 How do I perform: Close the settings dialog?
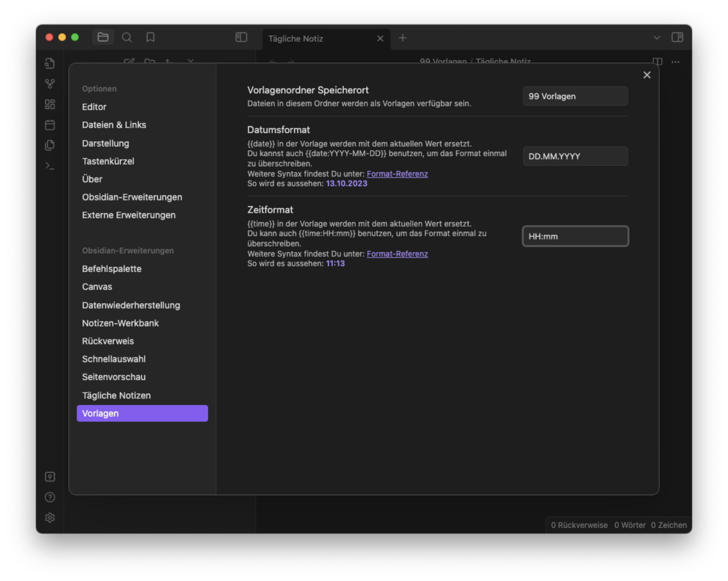pyautogui.click(x=647, y=75)
